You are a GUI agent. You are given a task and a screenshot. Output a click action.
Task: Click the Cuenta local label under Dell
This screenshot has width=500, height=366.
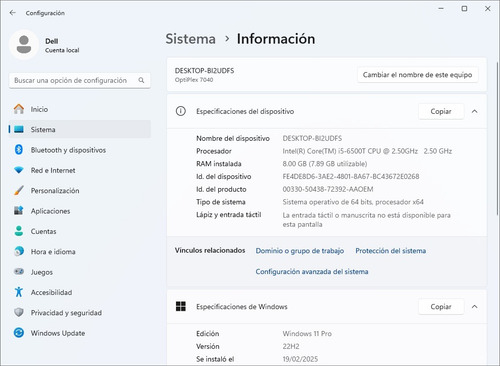[x=62, y=50]
